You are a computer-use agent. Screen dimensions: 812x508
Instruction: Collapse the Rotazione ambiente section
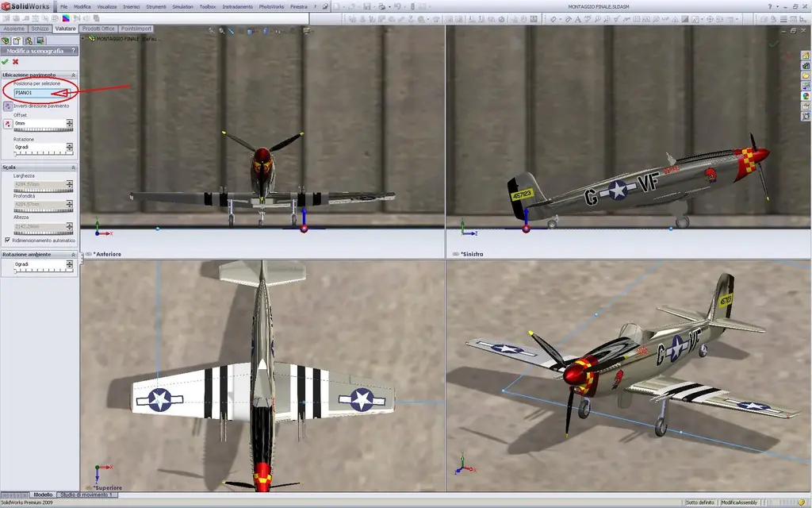73,255
